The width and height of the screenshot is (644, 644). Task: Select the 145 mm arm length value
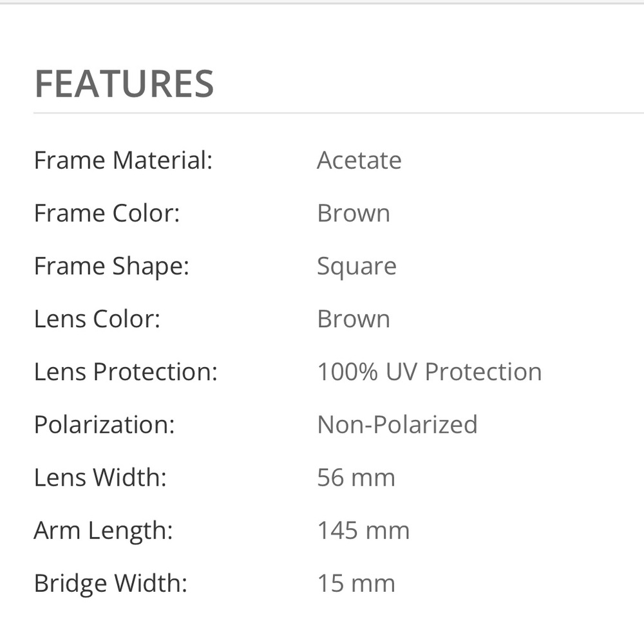click(363, 530)
